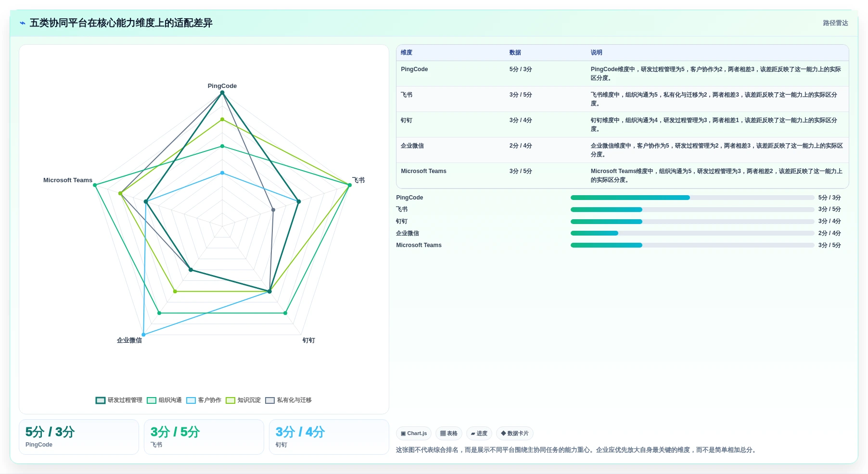Open the 飞书 3分 / 5分 data card

click(x=204, y=437)
